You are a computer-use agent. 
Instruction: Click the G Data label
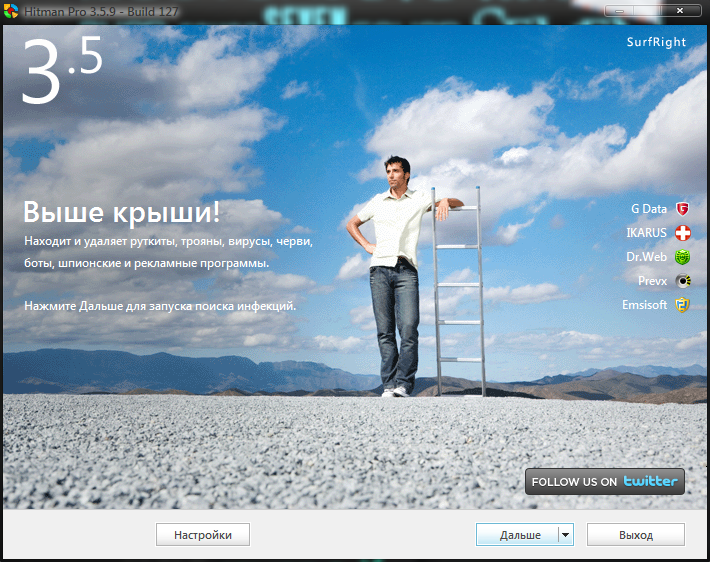[649, 209]
